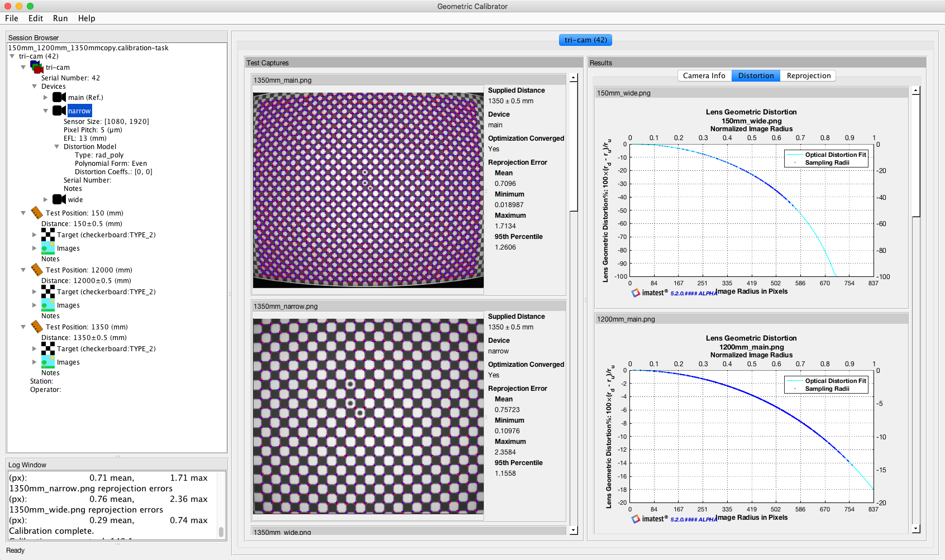This screenshot has width=945, height=560.
Task: Click the Images icon under Test Position 12000
Action: pos(48,305)
